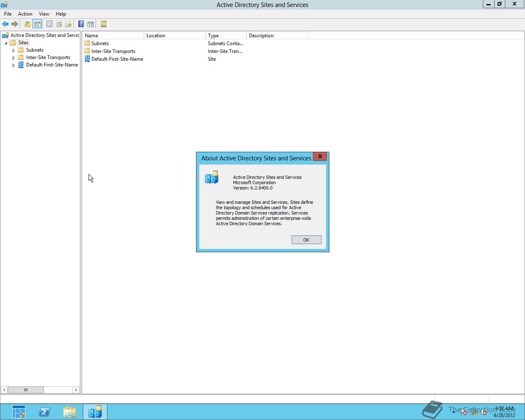525x420 pixels.
Task: Click Inter-Site Transports folder icon in list
Action: 87,51
